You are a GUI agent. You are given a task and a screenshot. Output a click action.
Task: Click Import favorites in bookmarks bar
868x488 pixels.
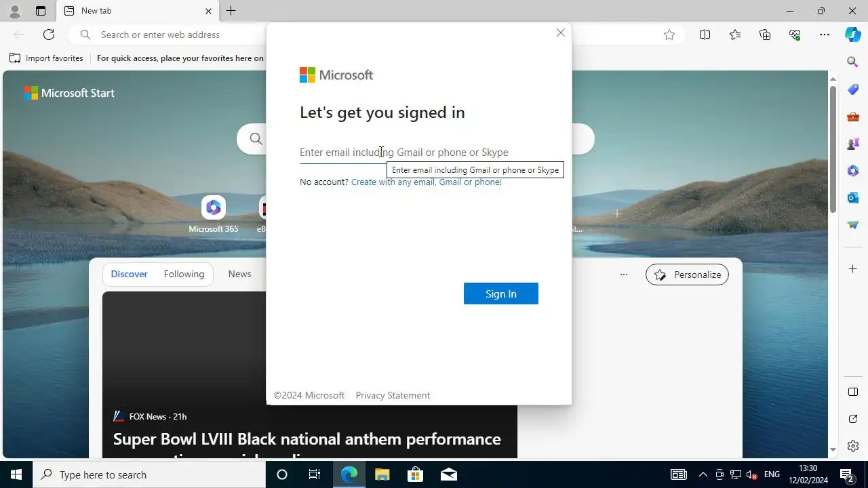[x=46, y=58]
